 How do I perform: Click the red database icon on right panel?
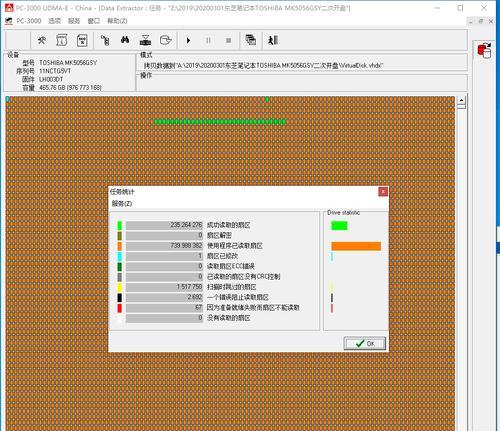484,51
